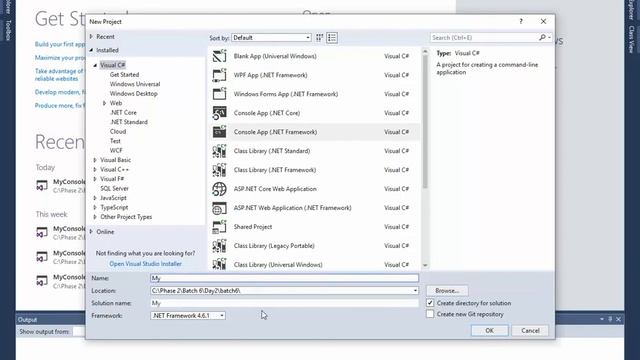Viewport: 640px width, 360px height.
Task: Collapse the Installed tree node
Action: 91,50
